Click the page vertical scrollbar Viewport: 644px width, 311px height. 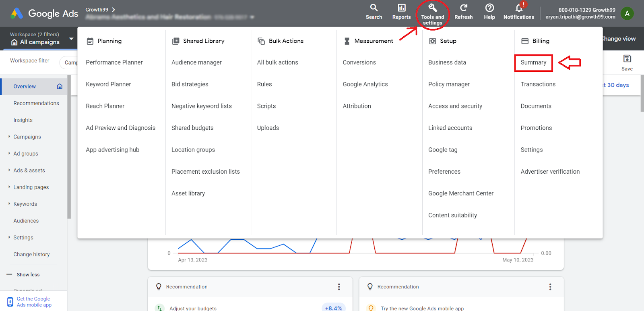point(642,93)
